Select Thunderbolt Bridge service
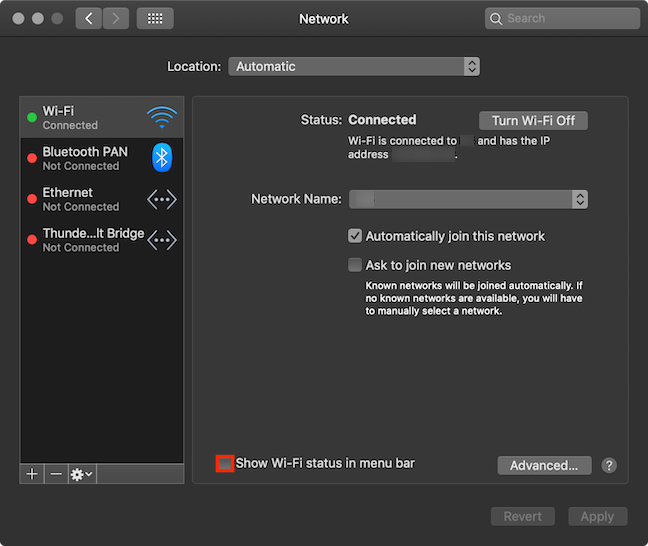This screenshot has height=546, width=648. [102, 240]
